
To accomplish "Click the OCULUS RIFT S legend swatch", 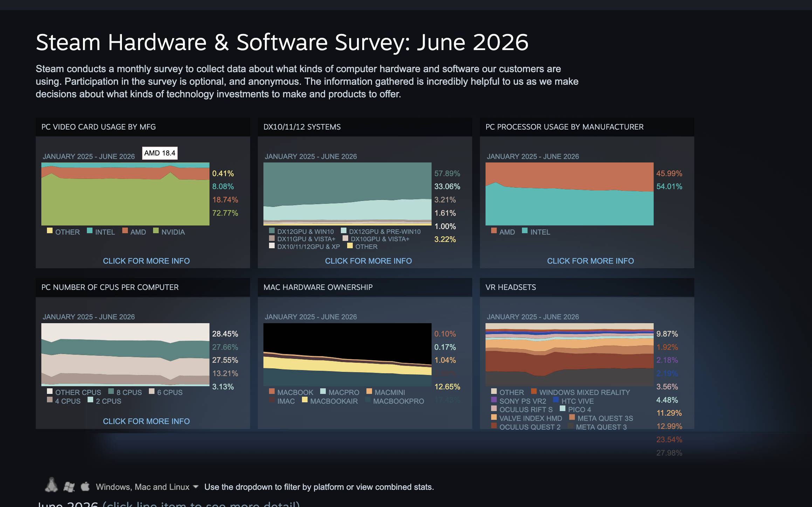I will [x=494, y=408].
